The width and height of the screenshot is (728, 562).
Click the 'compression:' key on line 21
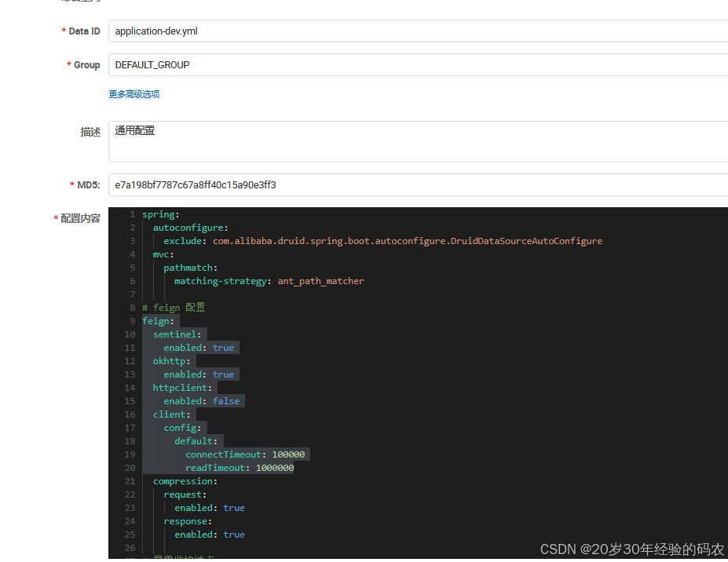(185, 481)
